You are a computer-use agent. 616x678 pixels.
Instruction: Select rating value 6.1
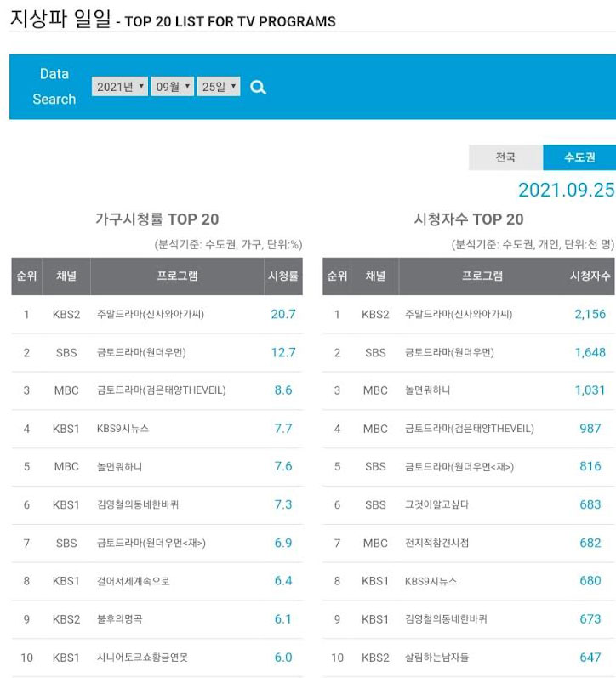(283, 619)
